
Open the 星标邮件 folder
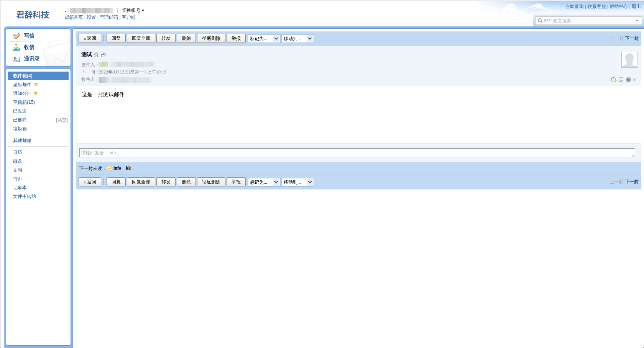(22, 85)
